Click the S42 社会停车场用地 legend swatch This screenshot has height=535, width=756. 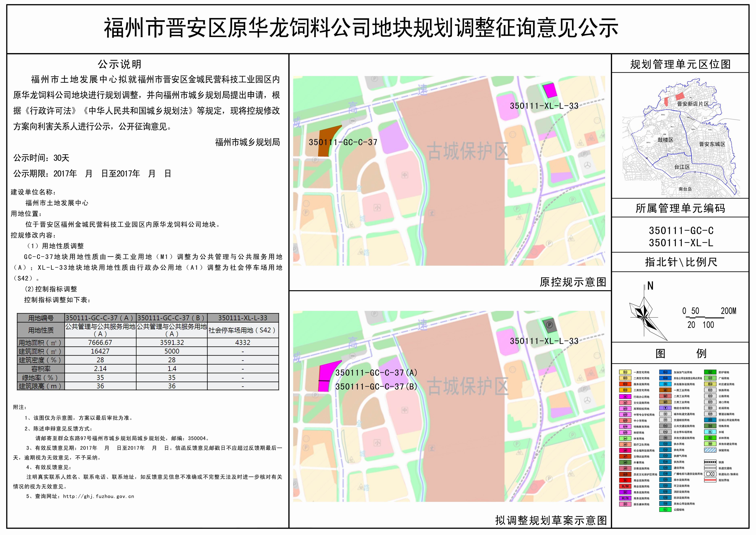665,432
